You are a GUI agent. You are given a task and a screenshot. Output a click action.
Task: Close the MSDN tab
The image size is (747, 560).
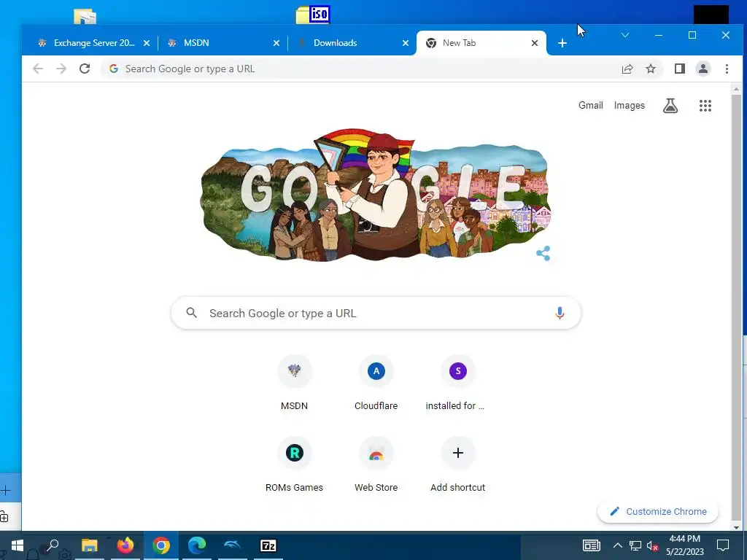click(x=276, y=43)
